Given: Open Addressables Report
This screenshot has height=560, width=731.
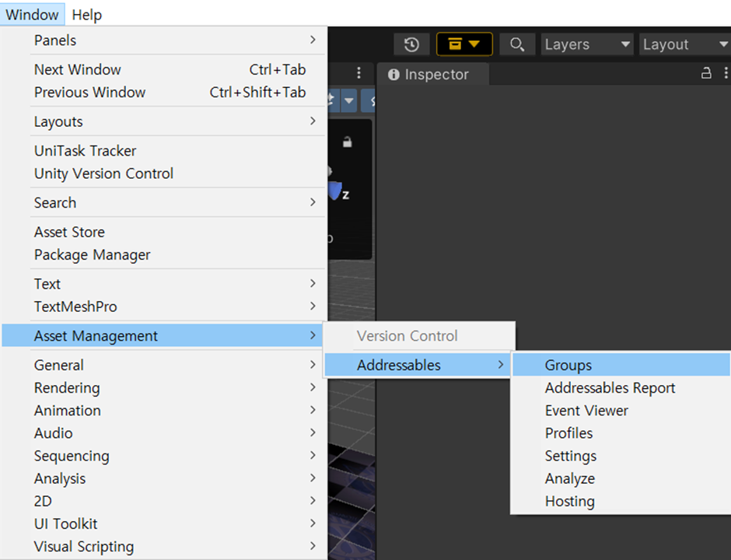Looking at the screenshot, I should point(621,388).
